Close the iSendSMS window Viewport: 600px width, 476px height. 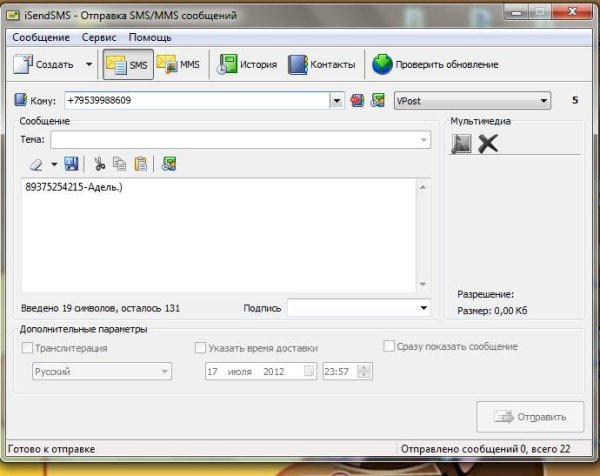point(572,12)
